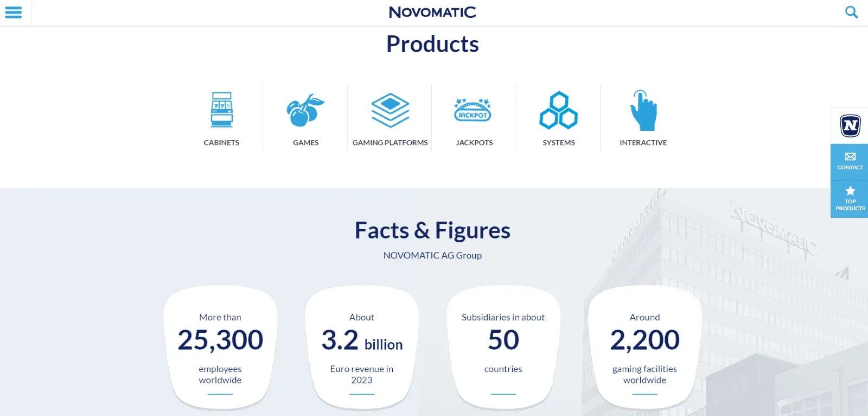
Task: Open the Gaming Platforms layers icon
Action: click(390, 110)
